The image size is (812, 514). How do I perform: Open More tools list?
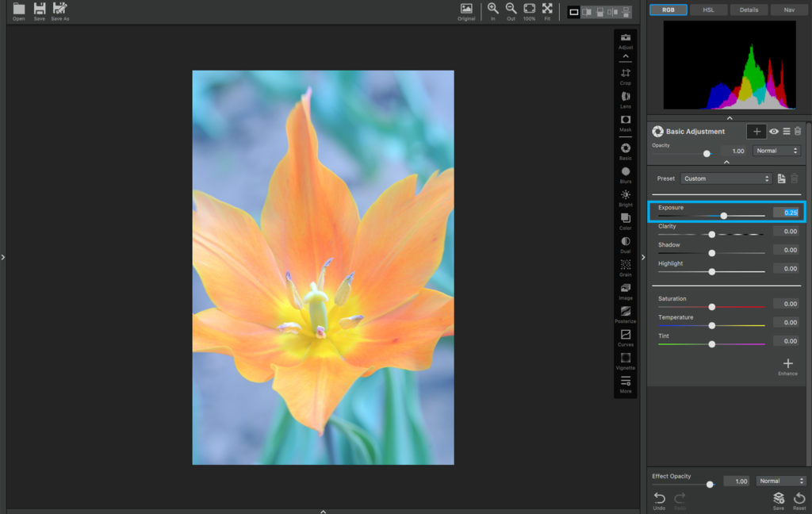(x=626, y=385)
